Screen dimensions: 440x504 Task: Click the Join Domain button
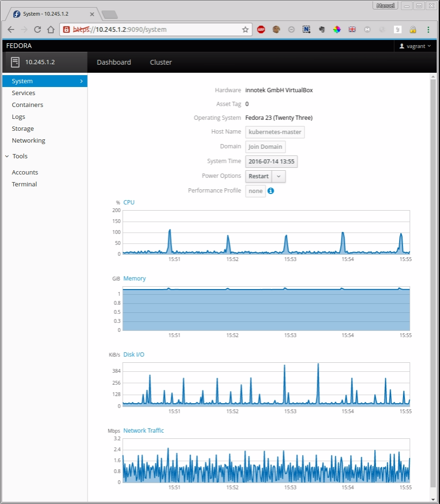tap(265, 147)
